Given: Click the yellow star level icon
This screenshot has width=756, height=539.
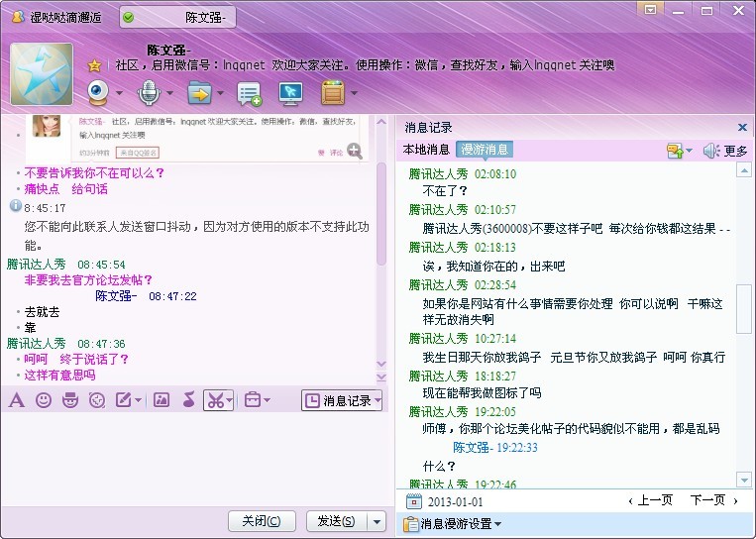Looking at the screenshot, I should click(94, 65).
